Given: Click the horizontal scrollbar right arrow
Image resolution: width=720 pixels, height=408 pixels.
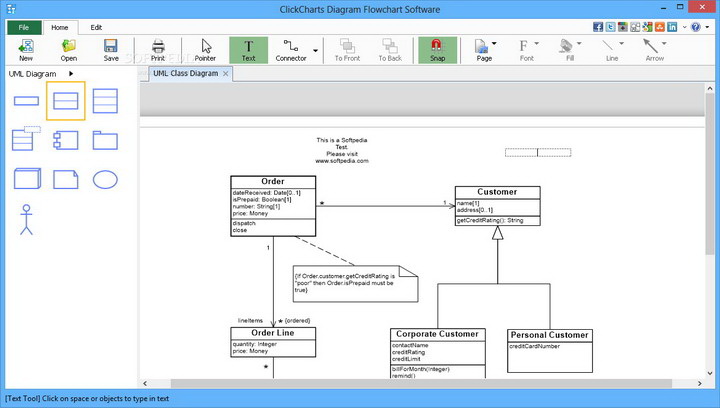Looking at the screenshot, I should [700, 383].
